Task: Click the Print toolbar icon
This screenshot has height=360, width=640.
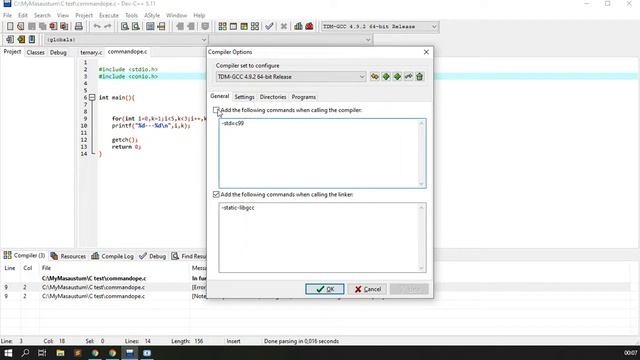Action: coord(79,27)
